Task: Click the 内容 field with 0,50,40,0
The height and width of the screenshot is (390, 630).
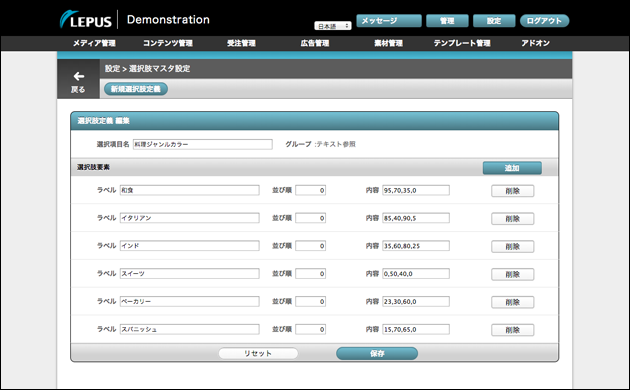Action: pyautogui.click(x=416, y=274)
